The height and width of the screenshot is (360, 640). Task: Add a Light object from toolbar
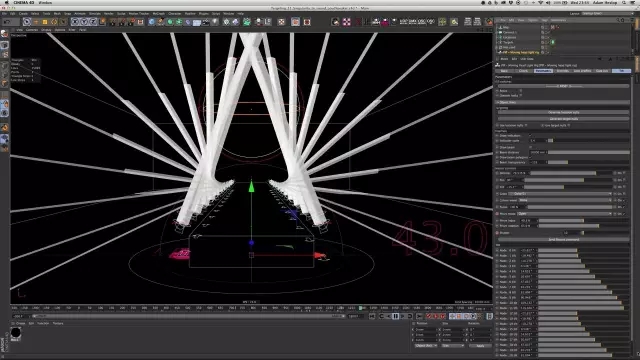(215, 22)
